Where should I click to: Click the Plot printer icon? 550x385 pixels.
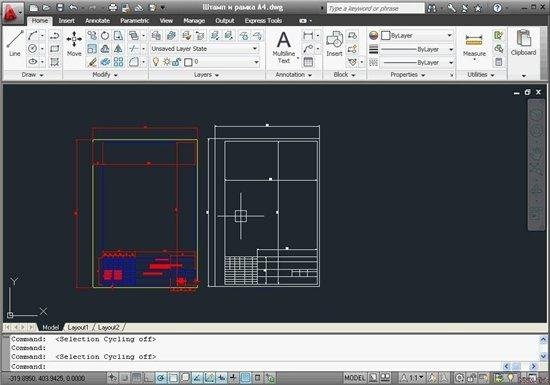[113, 8]
